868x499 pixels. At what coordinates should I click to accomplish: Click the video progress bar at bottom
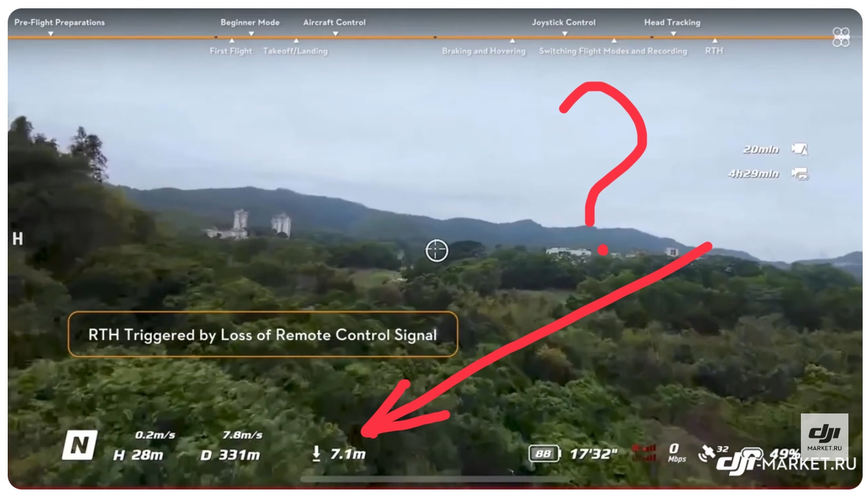click(x=433, y=479)
